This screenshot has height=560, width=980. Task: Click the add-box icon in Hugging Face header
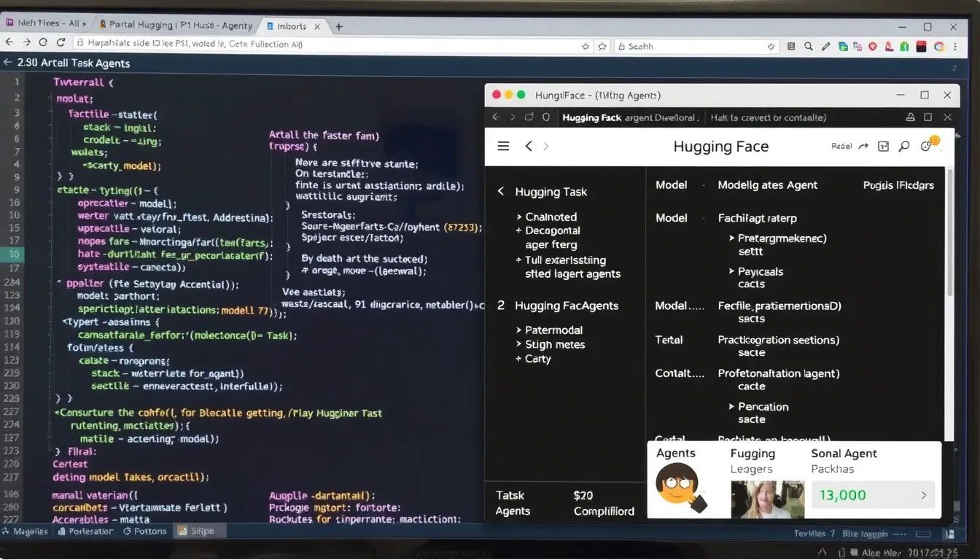884,147
